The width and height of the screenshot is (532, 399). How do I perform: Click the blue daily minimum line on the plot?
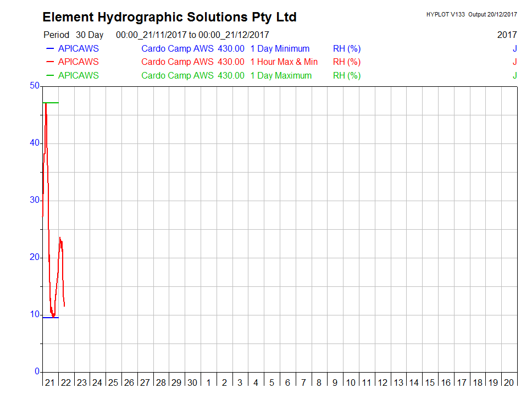[x=51, y=317]
